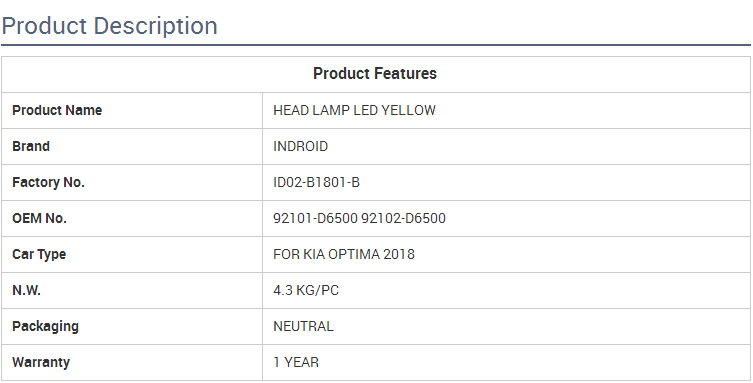The image size is (753, 383).
Task: Select factory number ID02-B1801-B
Action: (x=316, y=182)
